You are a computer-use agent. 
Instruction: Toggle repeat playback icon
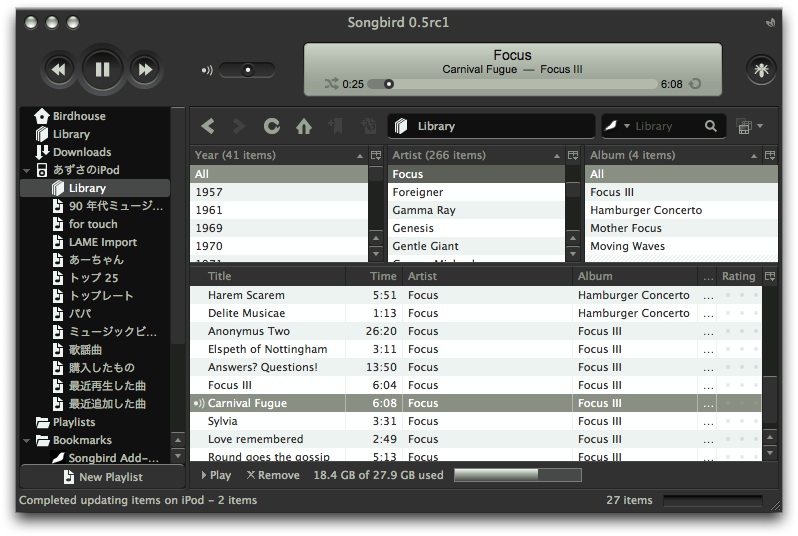(x=695, y=83)
